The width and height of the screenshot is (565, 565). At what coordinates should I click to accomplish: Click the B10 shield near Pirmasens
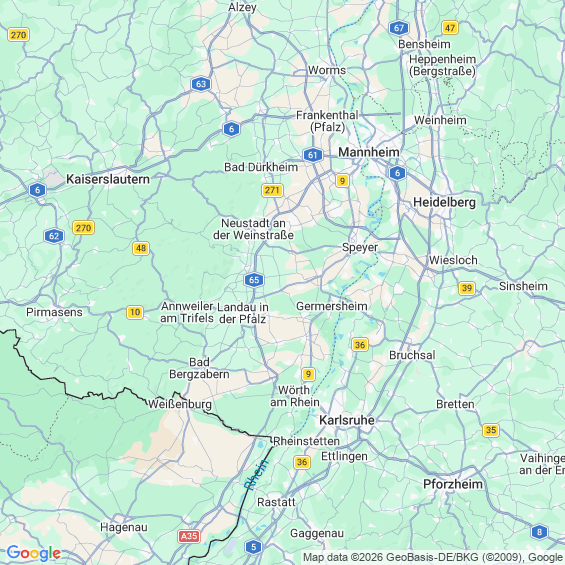[135, 312]
